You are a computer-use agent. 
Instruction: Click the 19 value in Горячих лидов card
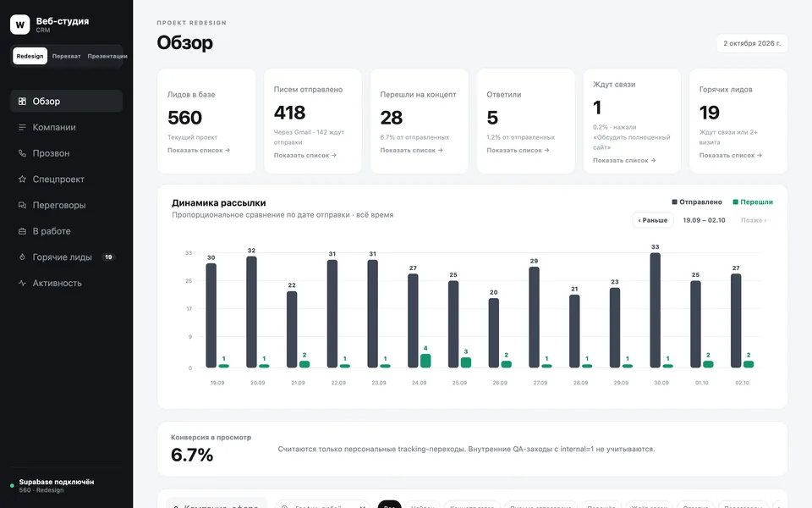[709, 113]
